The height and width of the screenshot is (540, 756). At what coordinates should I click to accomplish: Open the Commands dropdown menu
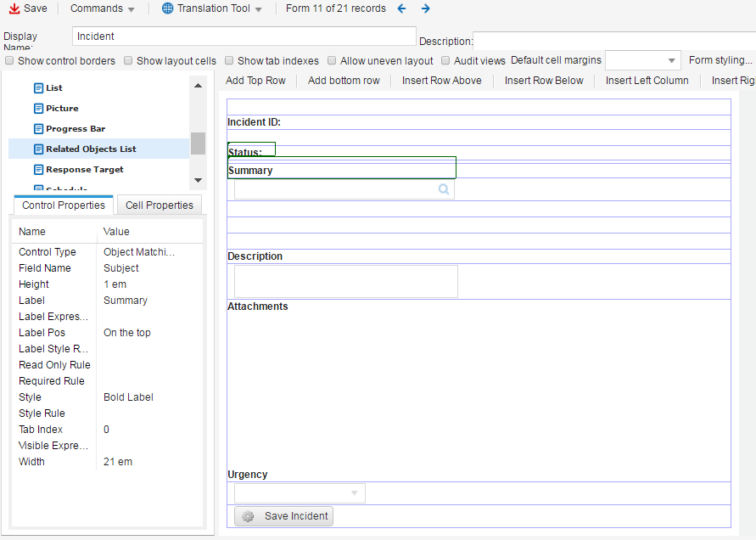pos(102,8)
